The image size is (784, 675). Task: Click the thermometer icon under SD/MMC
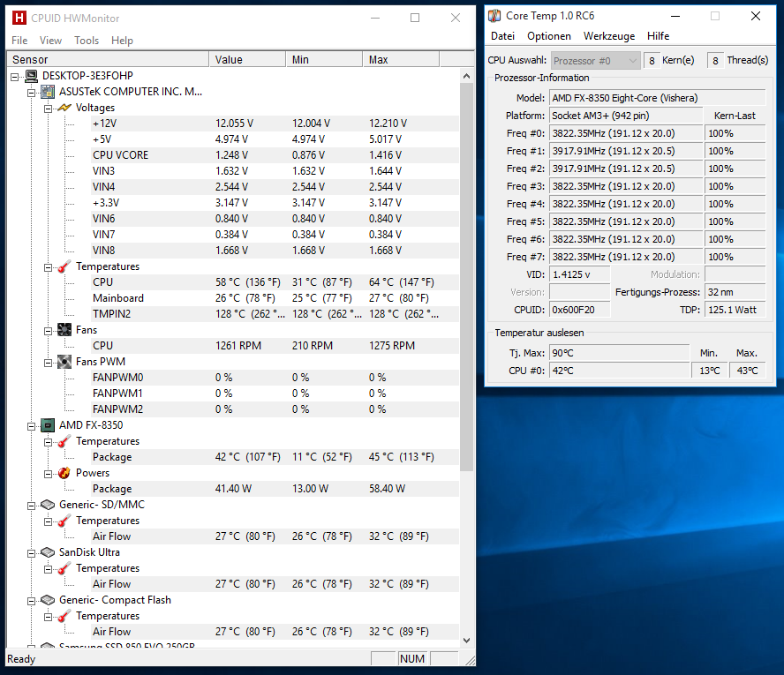(x=64, y=521)
